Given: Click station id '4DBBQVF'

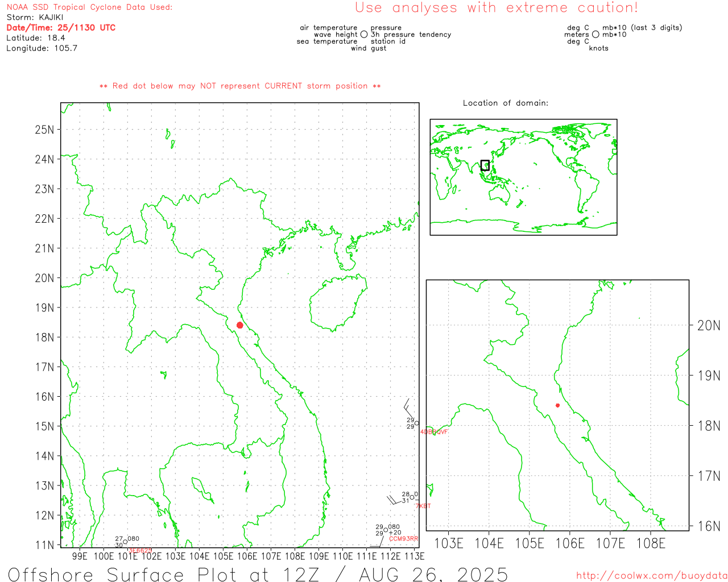Looking at the screenshot, I should click(434, 432).
